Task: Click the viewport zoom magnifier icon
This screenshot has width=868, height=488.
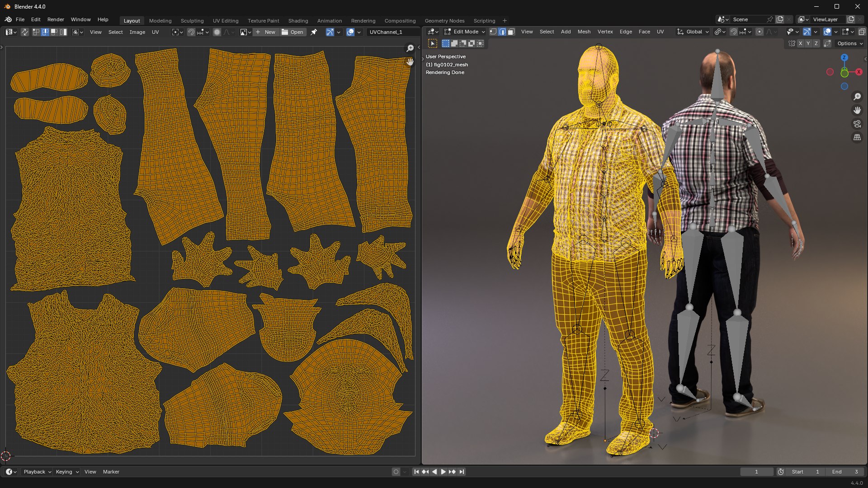Action: click(x=857, y=97)
